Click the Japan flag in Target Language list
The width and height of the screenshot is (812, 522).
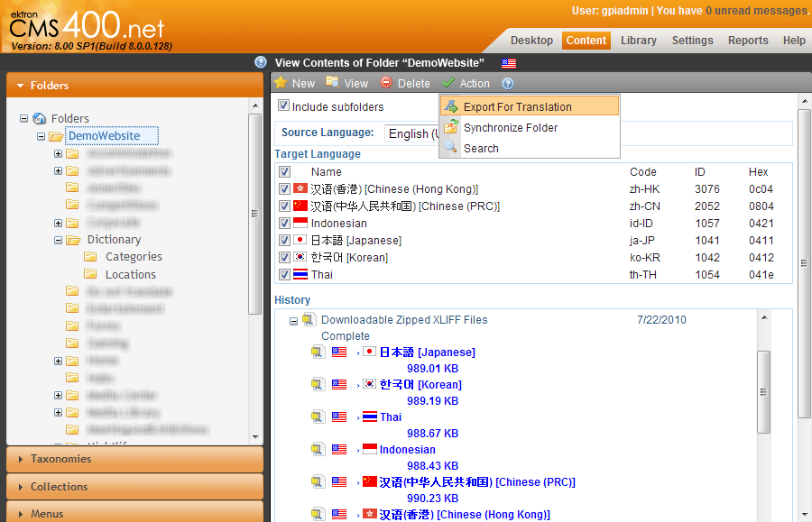coord(300,240)
